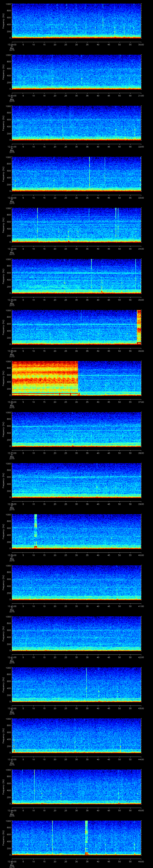
Task: Open the spectrogram panel starting at 12:38:00
Action: tap(76, 480)
